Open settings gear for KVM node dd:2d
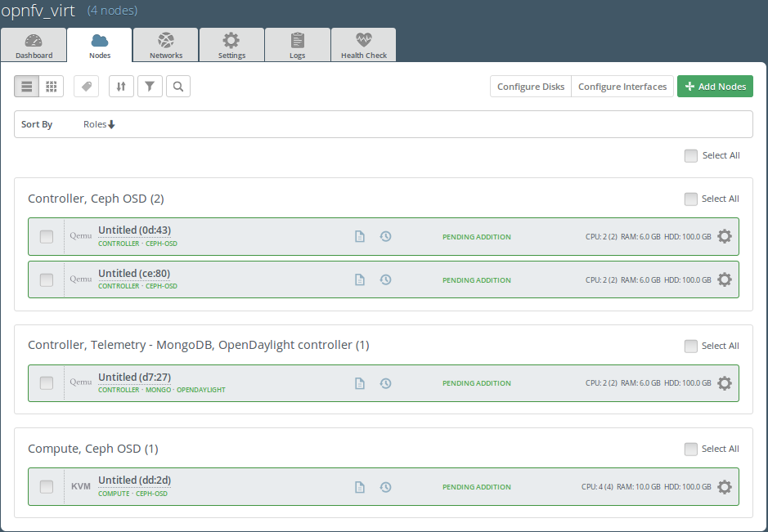 click(x=724, y=487)
